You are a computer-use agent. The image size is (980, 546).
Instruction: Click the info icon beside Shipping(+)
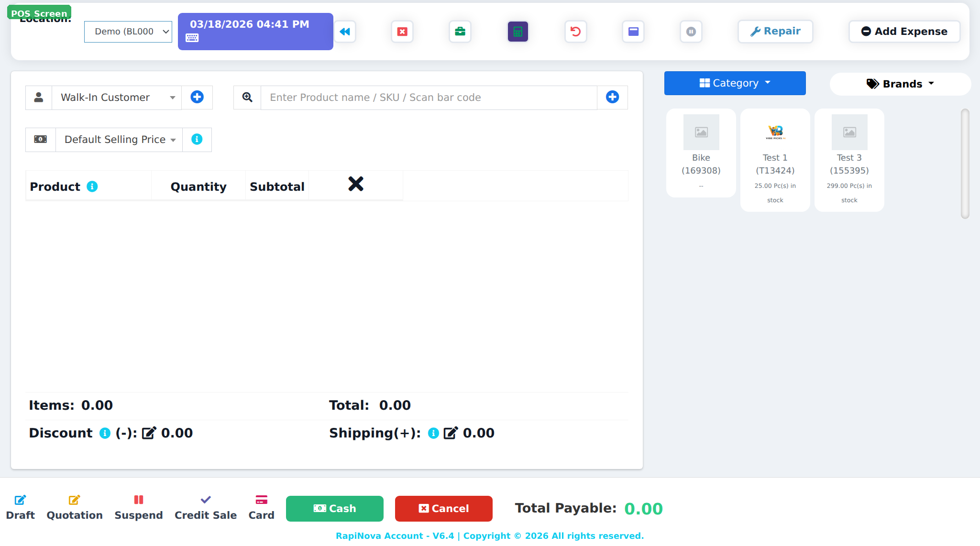[x=433, y=433]
